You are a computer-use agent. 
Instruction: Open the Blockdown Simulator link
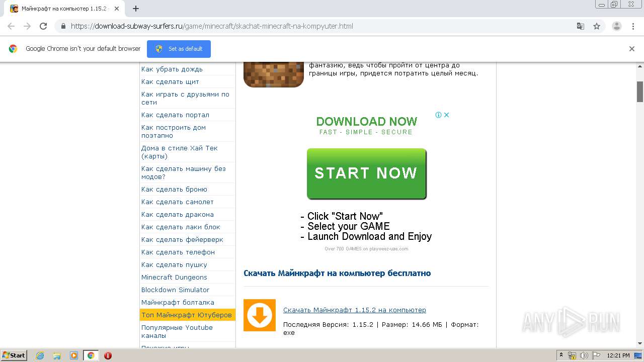tap(175, 290)
